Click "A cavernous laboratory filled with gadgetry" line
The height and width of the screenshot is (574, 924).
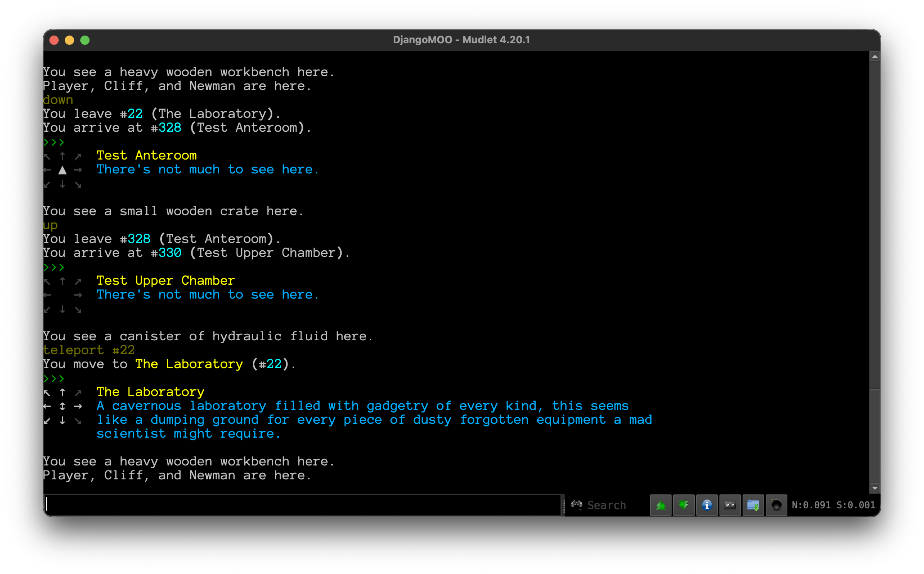click(x=362, y=406)
